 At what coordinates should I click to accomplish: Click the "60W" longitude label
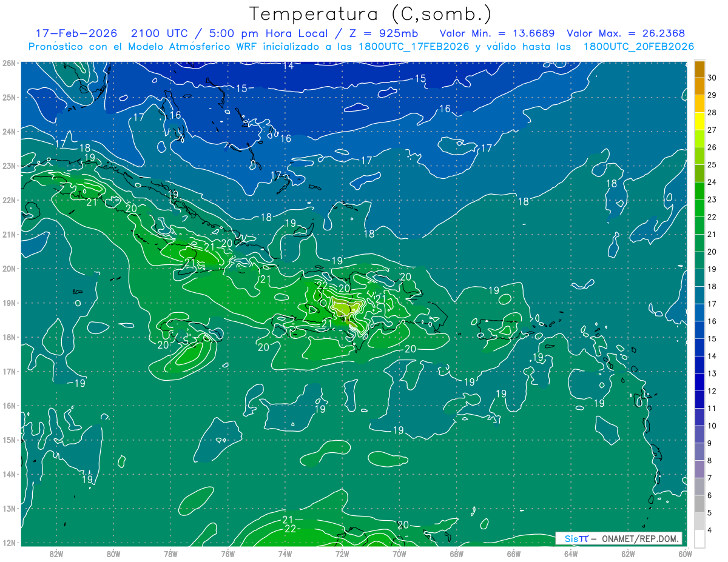click(686, 554)
